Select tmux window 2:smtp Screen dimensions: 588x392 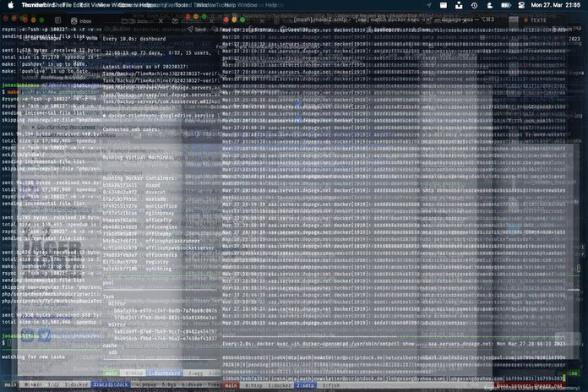[x=305, y=385]
